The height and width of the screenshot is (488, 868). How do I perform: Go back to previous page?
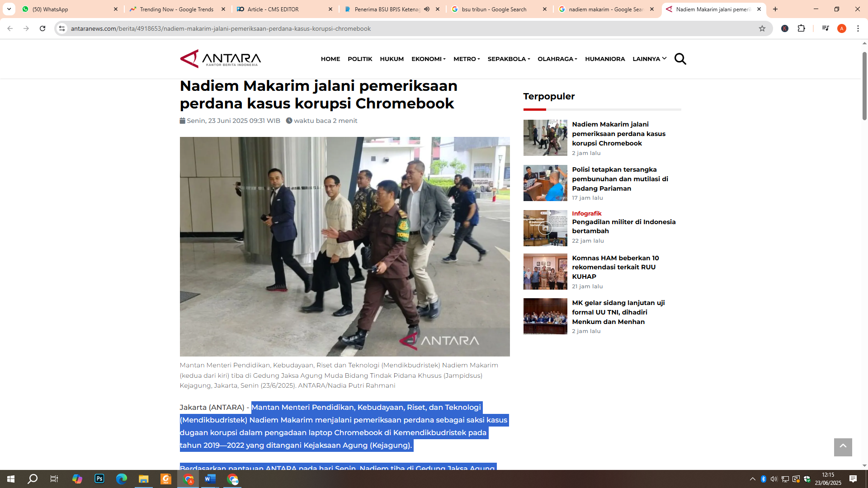(10, 28)
